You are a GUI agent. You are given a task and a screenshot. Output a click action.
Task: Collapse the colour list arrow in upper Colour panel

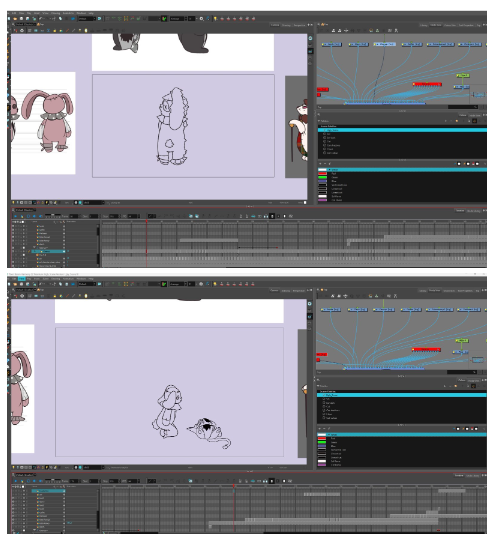coord(329,170)
